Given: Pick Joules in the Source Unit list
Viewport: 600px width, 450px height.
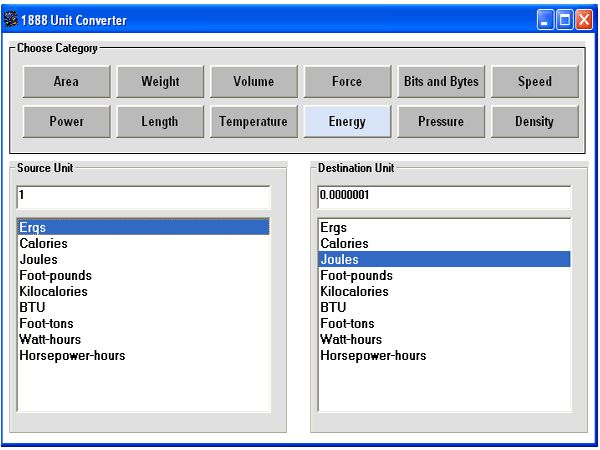Looking at the screenshot, I should 143,259.
